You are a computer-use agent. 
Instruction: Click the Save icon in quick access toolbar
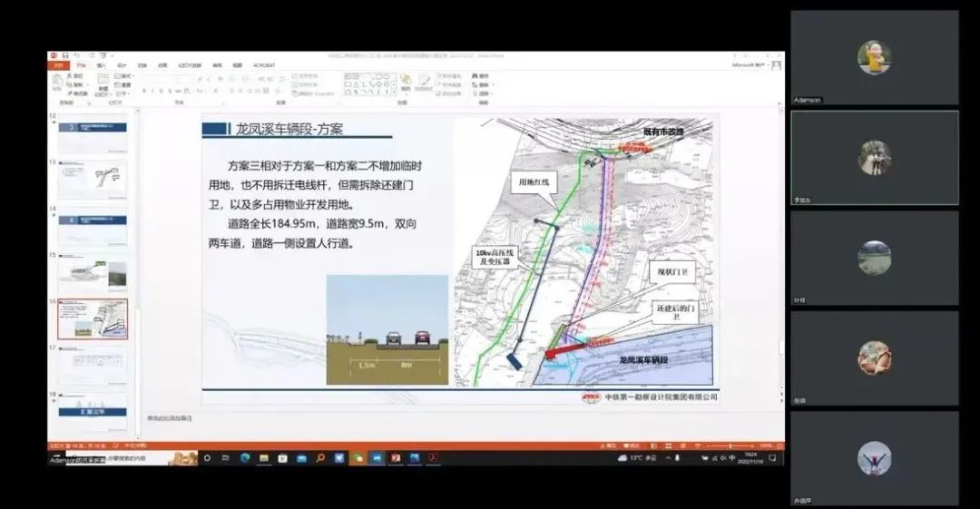64,55
